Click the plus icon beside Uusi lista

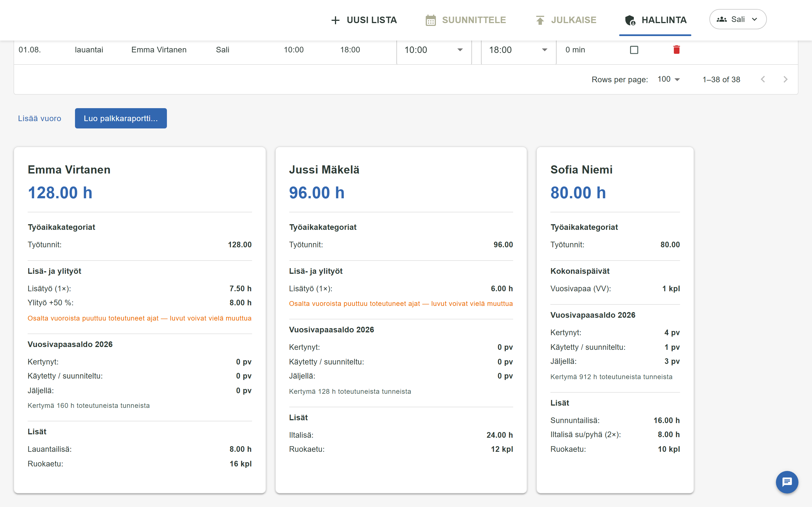coord(335,20)
